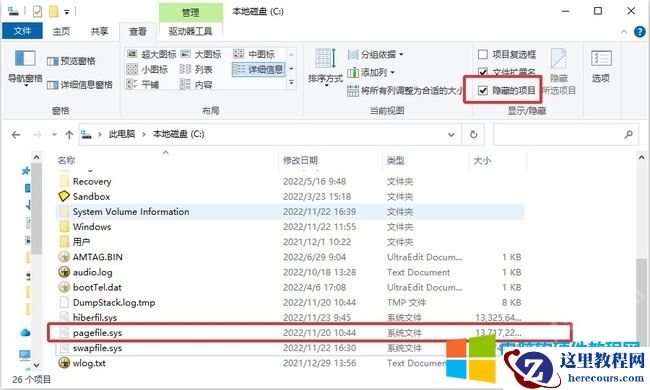Screen dimensions: 650x390
Task: Uncheck Hidden items (隐藏的项目) checkbox
Action: pyautogui.click(x=483, y=90)
